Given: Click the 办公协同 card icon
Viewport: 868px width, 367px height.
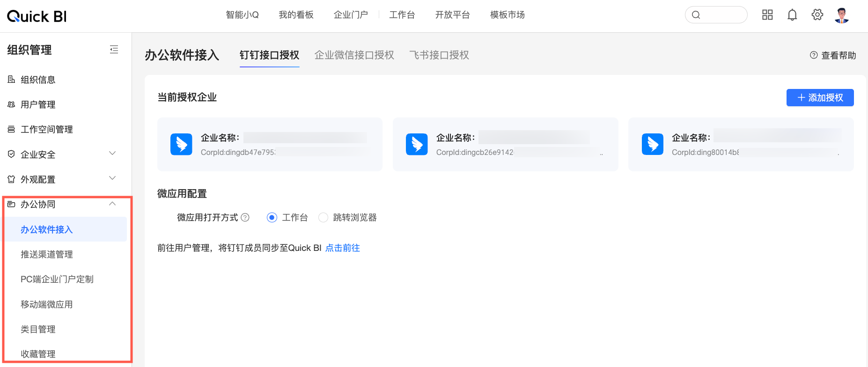Looking at the screenshot, I should (x=11, y=204).
